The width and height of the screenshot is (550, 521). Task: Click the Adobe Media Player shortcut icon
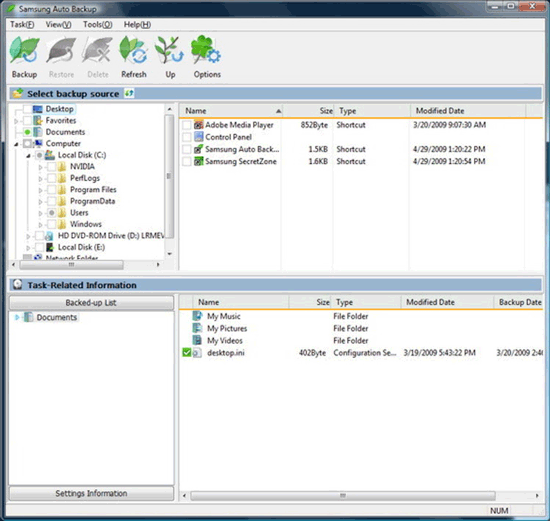click(x=199, y=125)
